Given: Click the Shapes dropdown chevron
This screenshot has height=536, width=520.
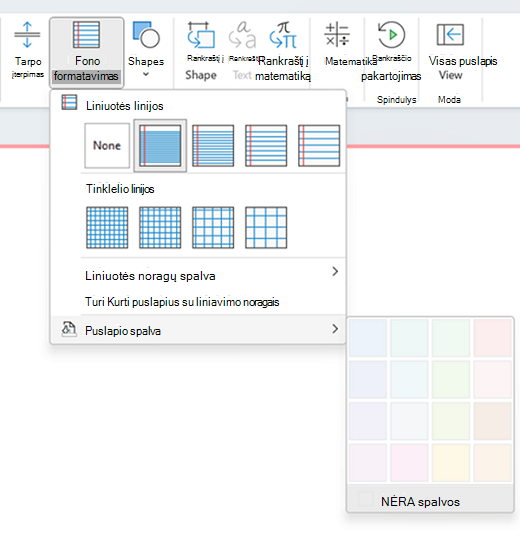Looking at the screenshot, I should coord(146,74).
